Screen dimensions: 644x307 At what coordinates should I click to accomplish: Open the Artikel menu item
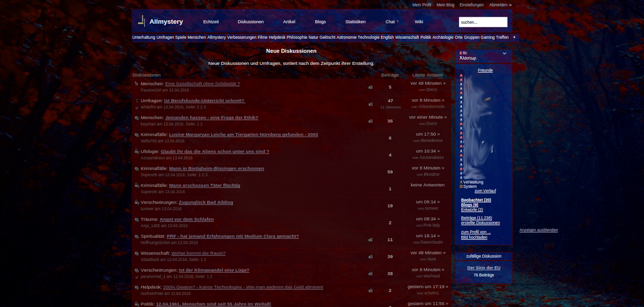[289, 22]
